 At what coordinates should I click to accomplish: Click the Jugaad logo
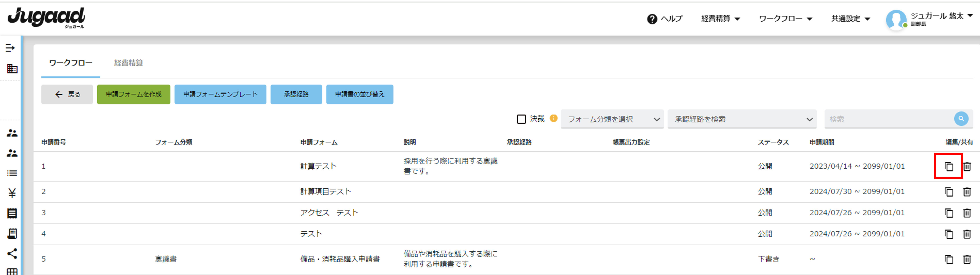[x=46, y=18]
